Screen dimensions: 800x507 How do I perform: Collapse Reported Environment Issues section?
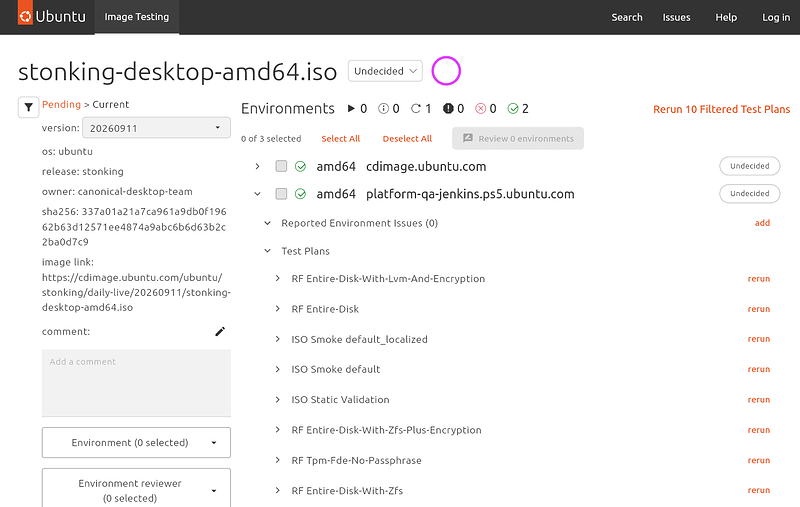tap(267, 223)
